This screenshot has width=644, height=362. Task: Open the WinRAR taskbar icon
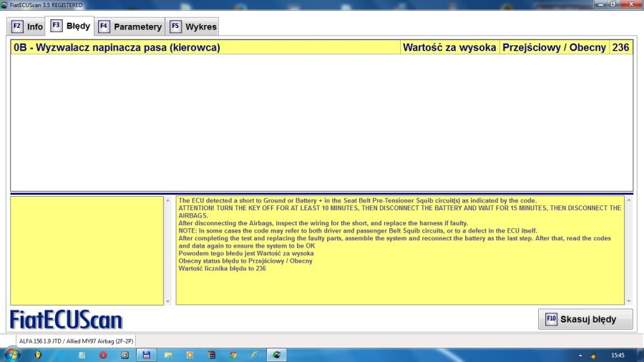pyautogui.click(x=212, y=355)
